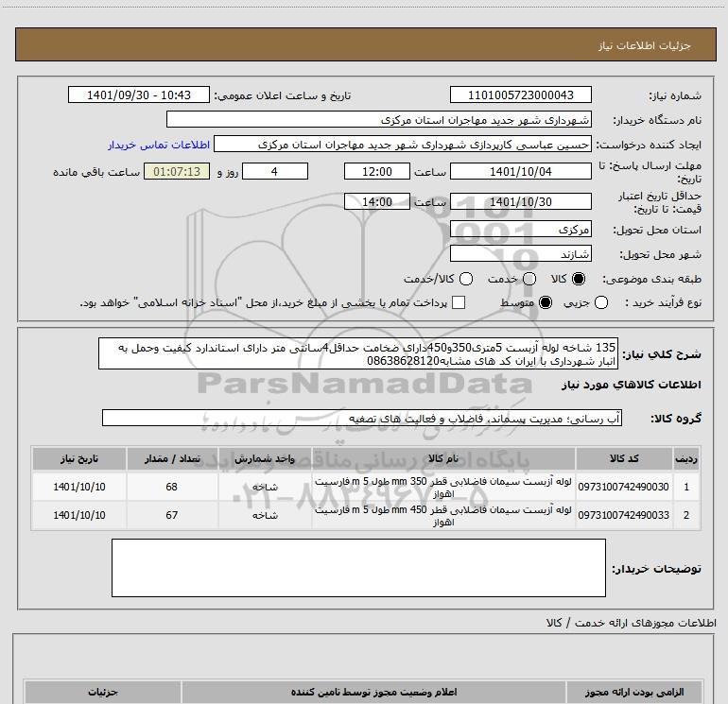Screen dimensions: 728x704
Task: Click request creator field حسین عباسی
Action: click(x=403, y=145)
